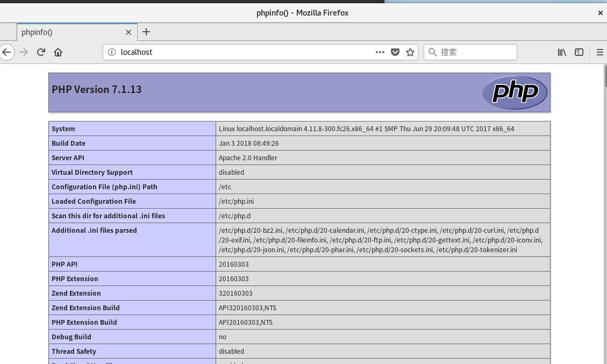Click Loaded Configuration File label

point(94,202)
